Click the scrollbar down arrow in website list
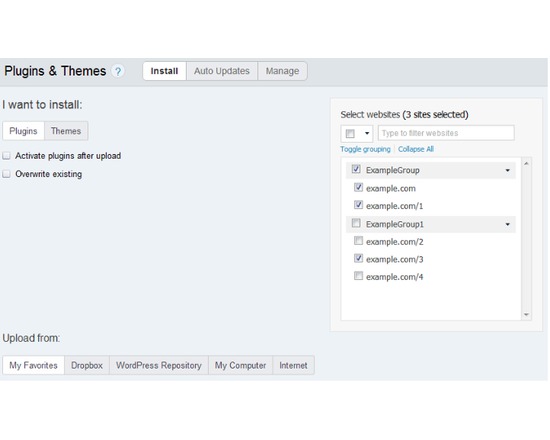550x440 pixels. pos(526,314)
